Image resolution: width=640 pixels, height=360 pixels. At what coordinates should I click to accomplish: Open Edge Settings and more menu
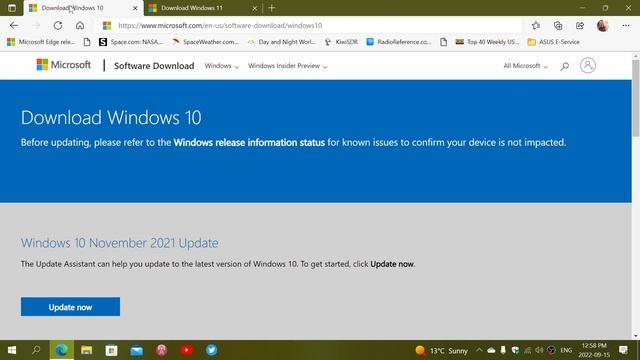[626, 25]
